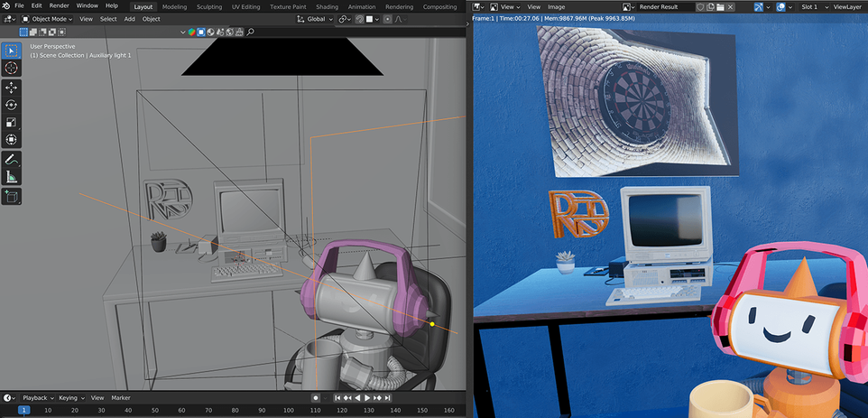This screenshot has width=868, height=418.
Task: Choose the Move tool
Action: (x=11, y=88)
